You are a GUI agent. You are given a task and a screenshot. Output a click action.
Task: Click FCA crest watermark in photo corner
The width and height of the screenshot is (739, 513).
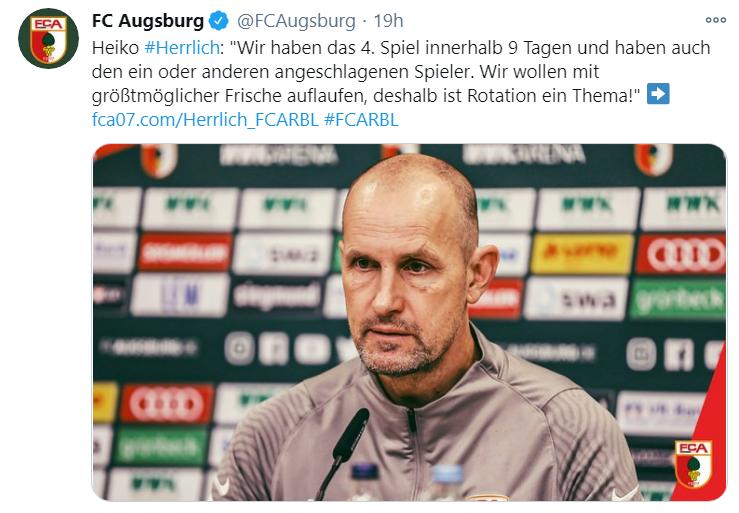693,464
